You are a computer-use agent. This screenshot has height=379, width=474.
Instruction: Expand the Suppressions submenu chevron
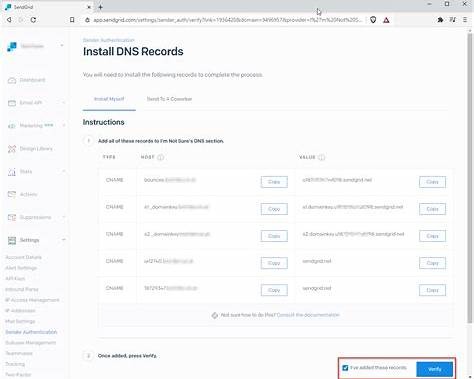(x=63, y=217)
